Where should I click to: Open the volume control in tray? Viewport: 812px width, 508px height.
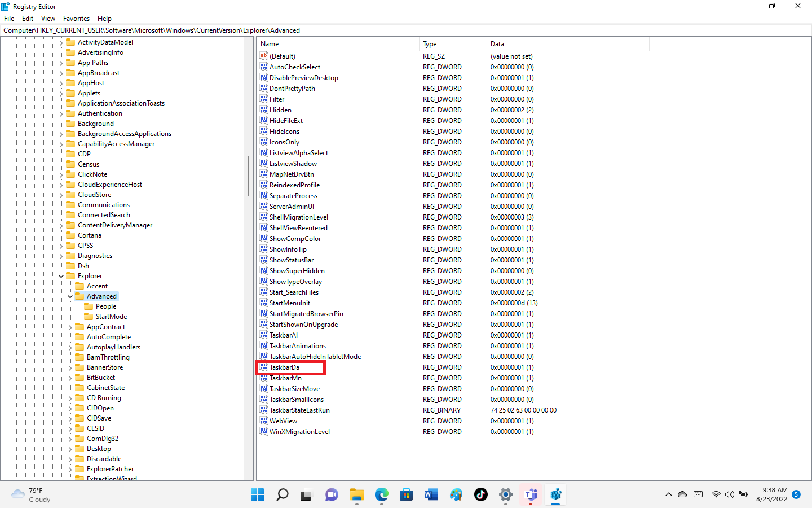(730, 494)
